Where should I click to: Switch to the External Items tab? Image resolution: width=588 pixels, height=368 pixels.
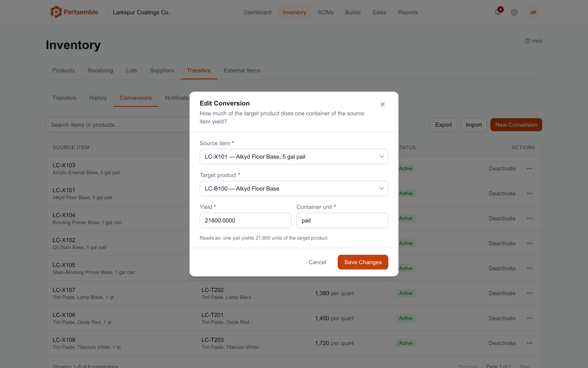point(242,70)
